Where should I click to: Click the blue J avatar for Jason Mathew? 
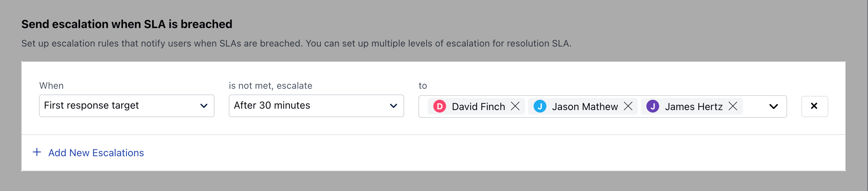(x=540, y=106)
